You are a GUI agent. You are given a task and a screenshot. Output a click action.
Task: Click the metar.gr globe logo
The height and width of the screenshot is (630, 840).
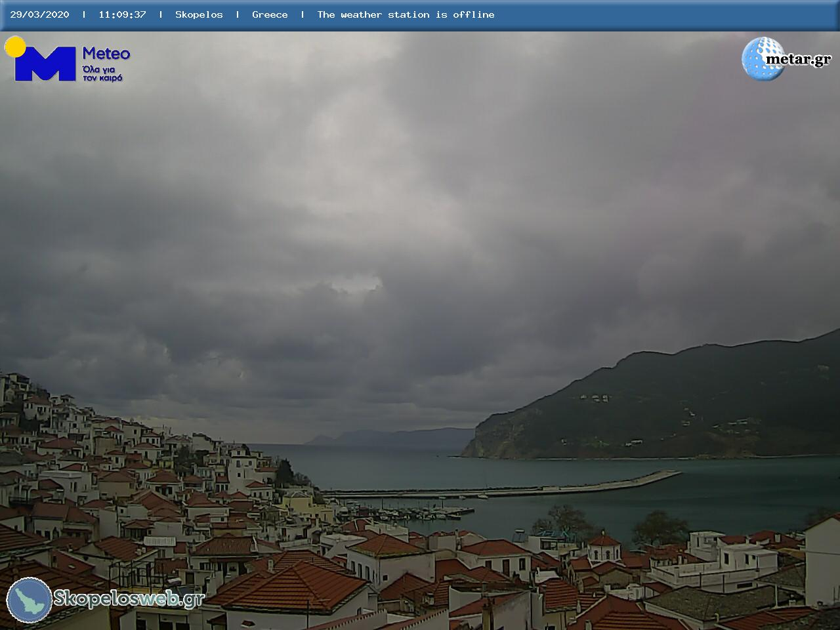pos(763,59)
